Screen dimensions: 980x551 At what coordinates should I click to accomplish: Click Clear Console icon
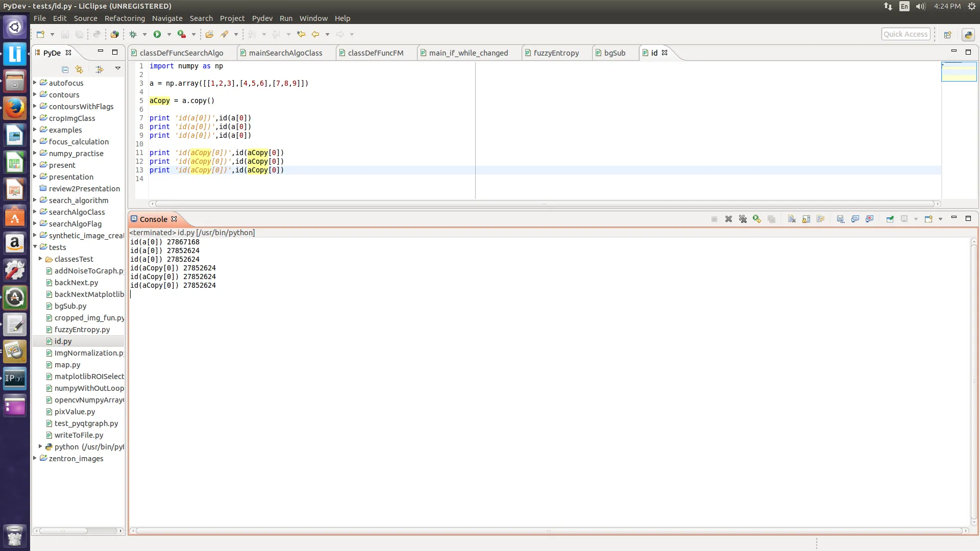pos(792,219)
